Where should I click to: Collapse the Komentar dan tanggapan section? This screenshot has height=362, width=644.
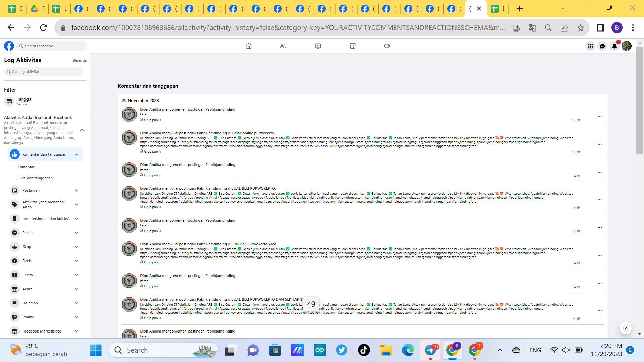pyautogui.click(x=76, y=154)
